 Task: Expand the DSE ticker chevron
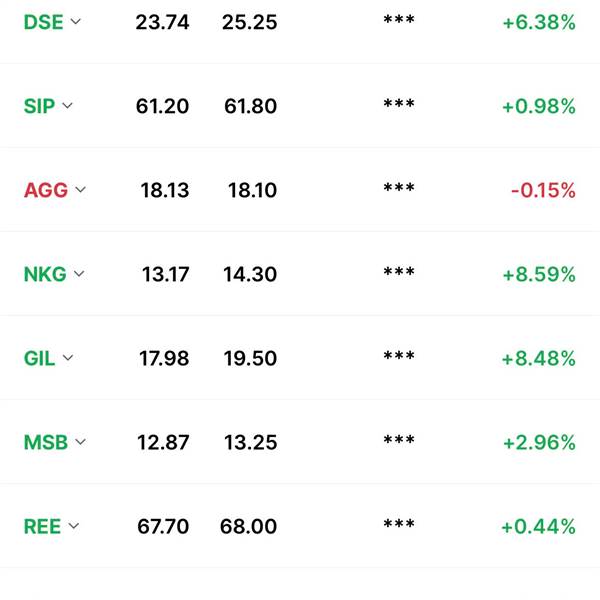click(x=76, y=21)
